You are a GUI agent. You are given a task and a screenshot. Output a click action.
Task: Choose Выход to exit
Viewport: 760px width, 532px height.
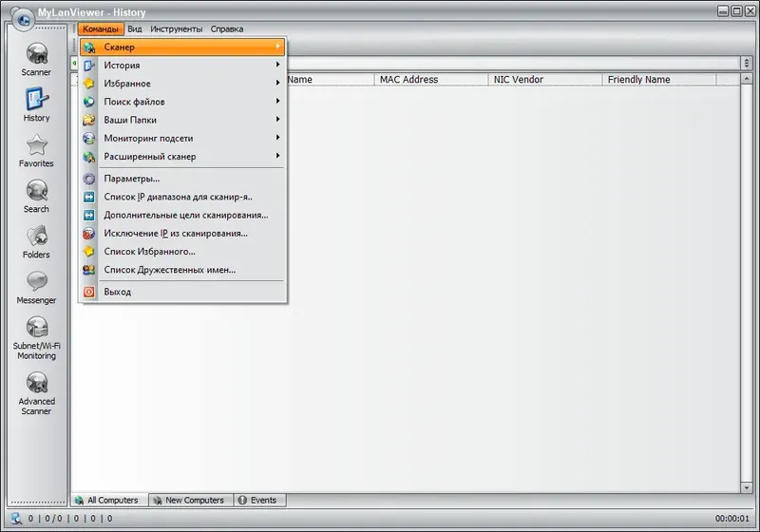(x=183, y=292)
